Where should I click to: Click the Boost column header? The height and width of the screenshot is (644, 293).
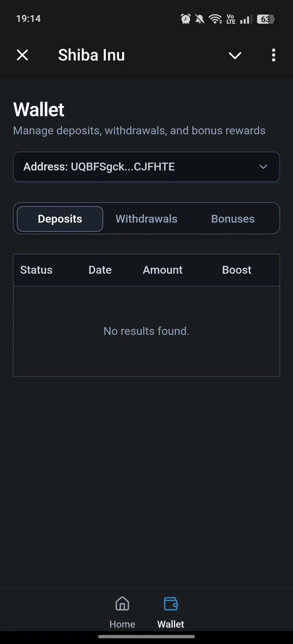tap(237, 270)
